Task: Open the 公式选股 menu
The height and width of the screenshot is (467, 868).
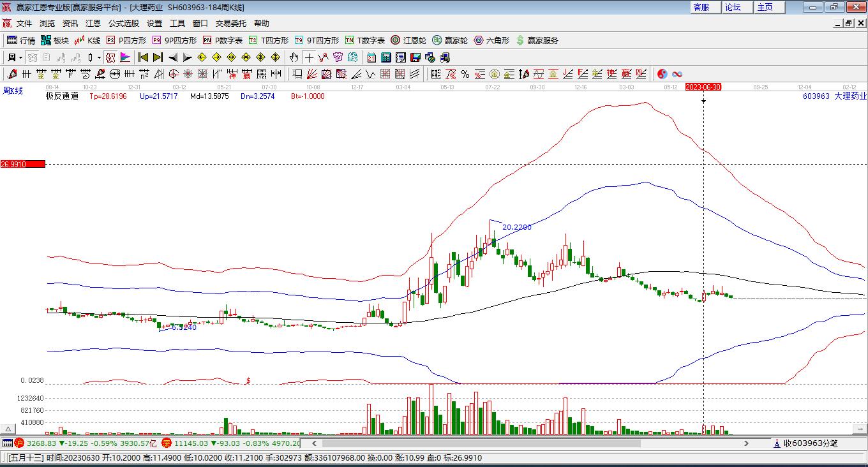Action: (x=124, y=23)
